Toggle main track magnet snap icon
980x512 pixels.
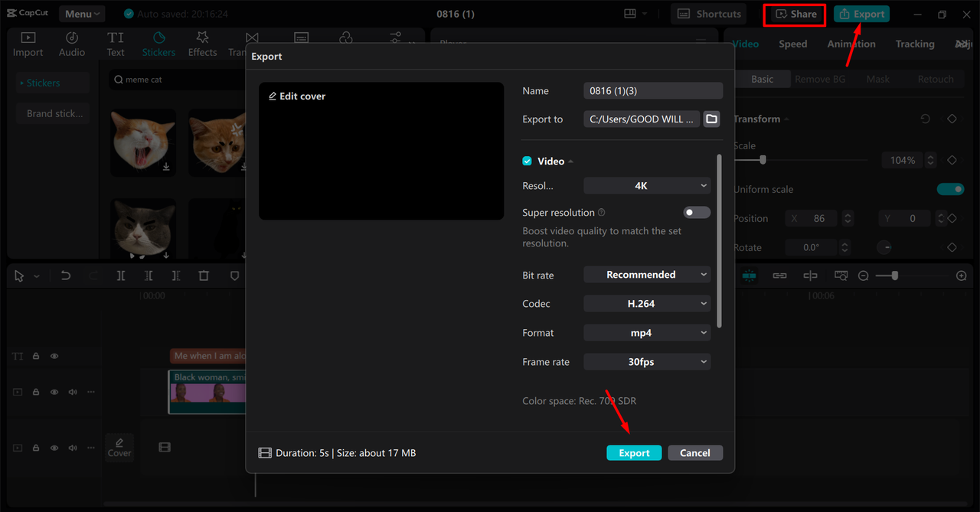click(x=749, y=276)
